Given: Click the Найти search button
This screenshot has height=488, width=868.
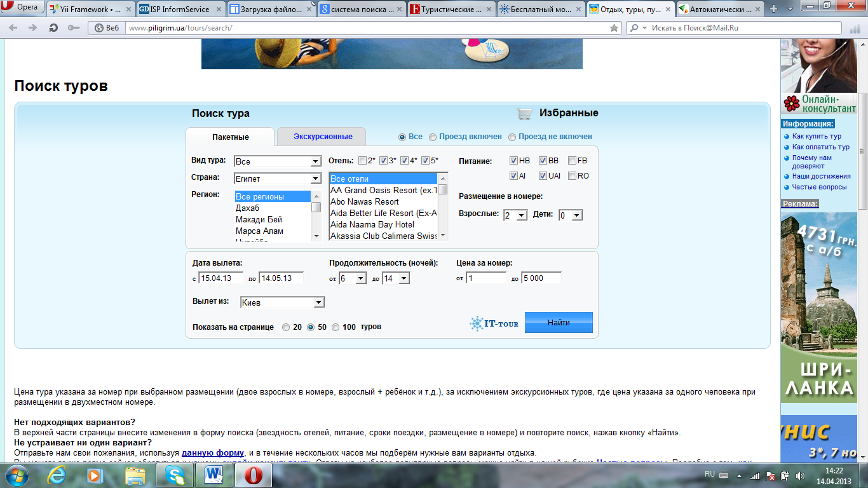Looking at the screenshot, I should (x=559, y=322).
